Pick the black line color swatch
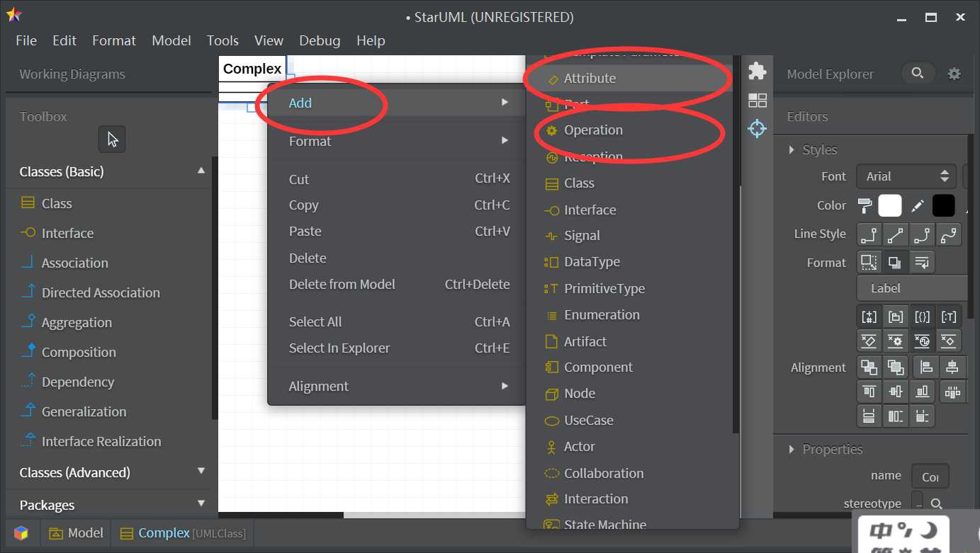The width and height of the screenshot is (980, 553). [944, 206]
